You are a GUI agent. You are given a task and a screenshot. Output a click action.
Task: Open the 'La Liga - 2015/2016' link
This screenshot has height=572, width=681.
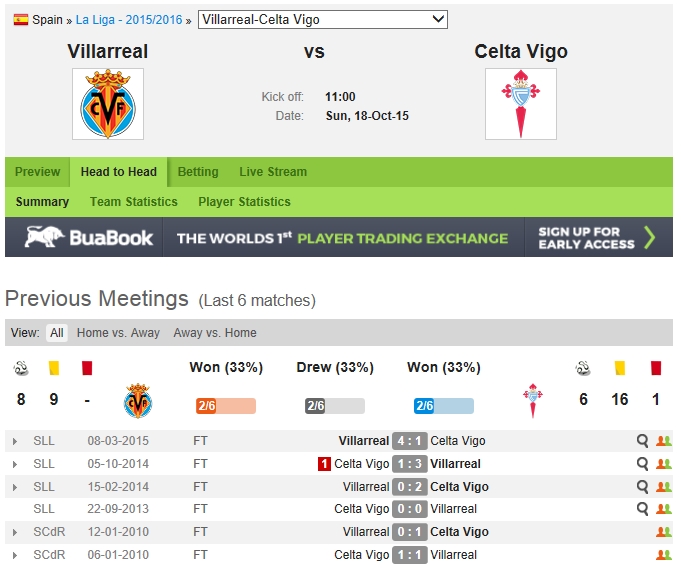129,19
